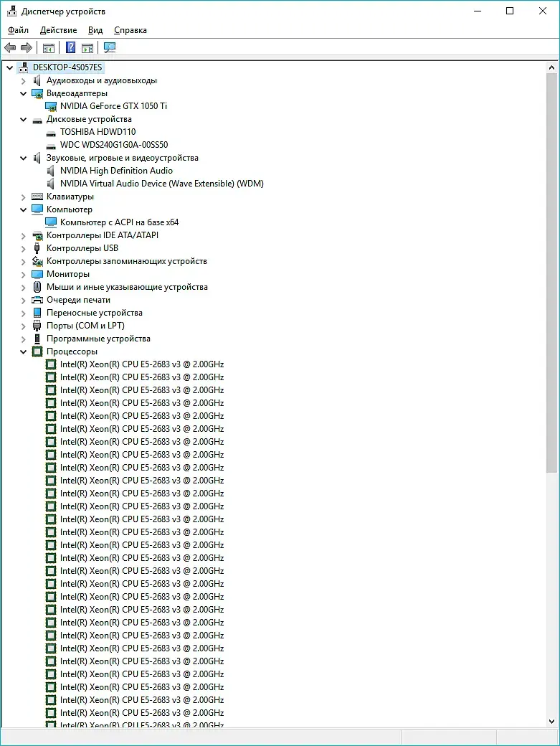
Task: Collapse the Компьютер category
Action: click(23, 209)
